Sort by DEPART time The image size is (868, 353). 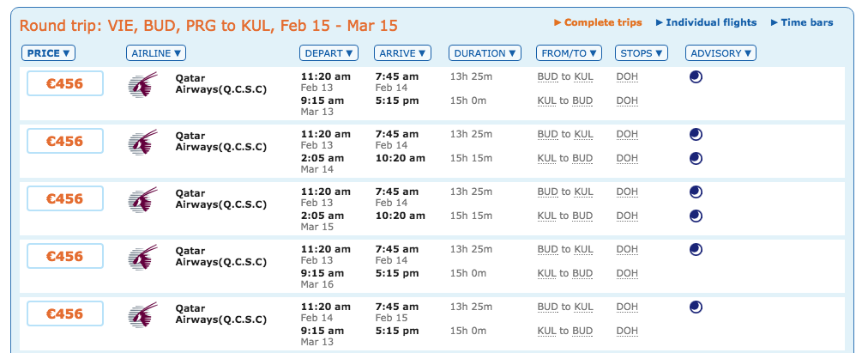point(329,53)
